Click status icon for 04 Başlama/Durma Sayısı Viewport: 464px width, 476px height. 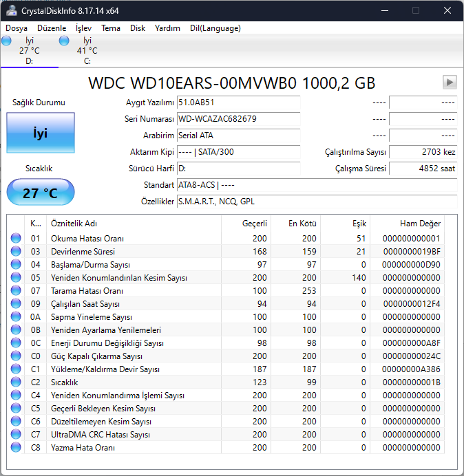pos(16,264)
